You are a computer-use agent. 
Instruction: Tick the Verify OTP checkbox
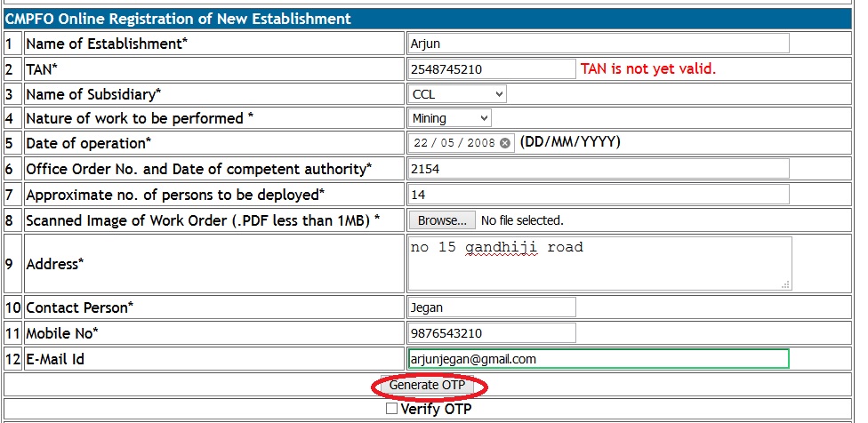392,410
